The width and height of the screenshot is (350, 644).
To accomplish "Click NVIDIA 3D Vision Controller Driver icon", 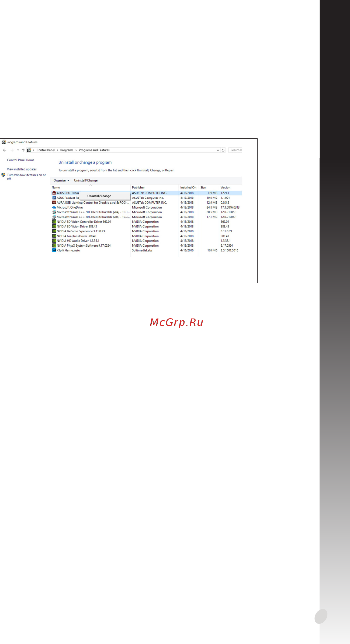I will click(x=54, y=222).
